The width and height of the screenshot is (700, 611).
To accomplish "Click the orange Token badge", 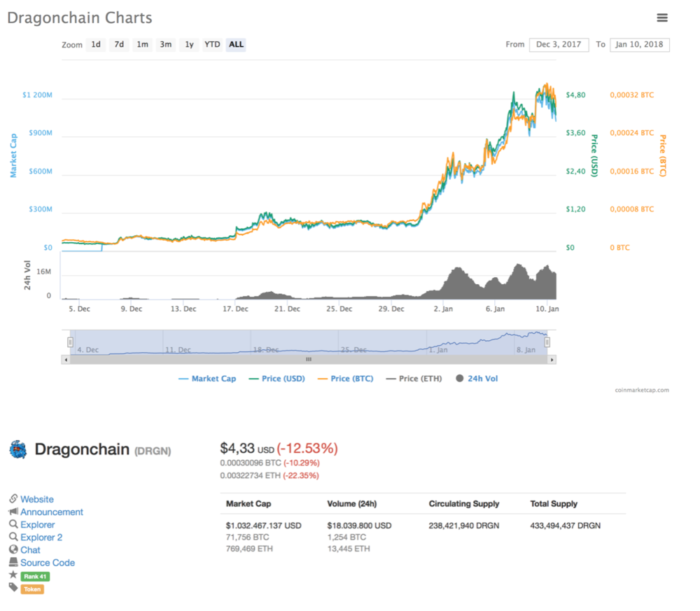I will point(32,589).
